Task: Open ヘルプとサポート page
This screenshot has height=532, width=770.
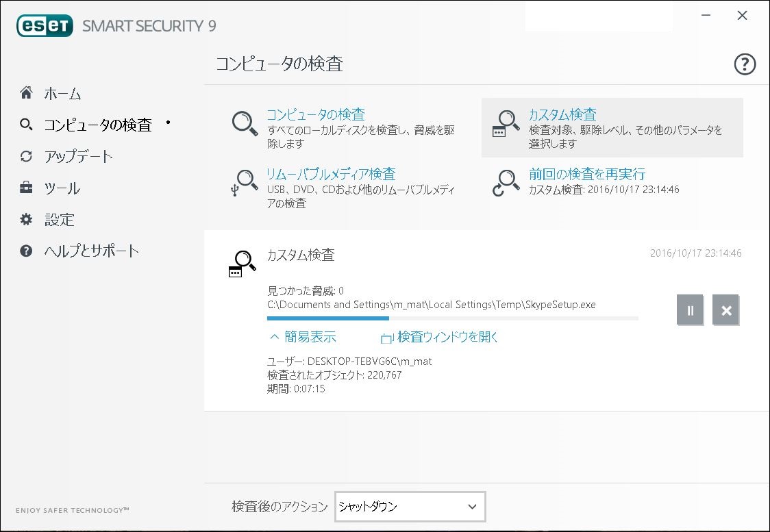Action: [x=91, y=251]
